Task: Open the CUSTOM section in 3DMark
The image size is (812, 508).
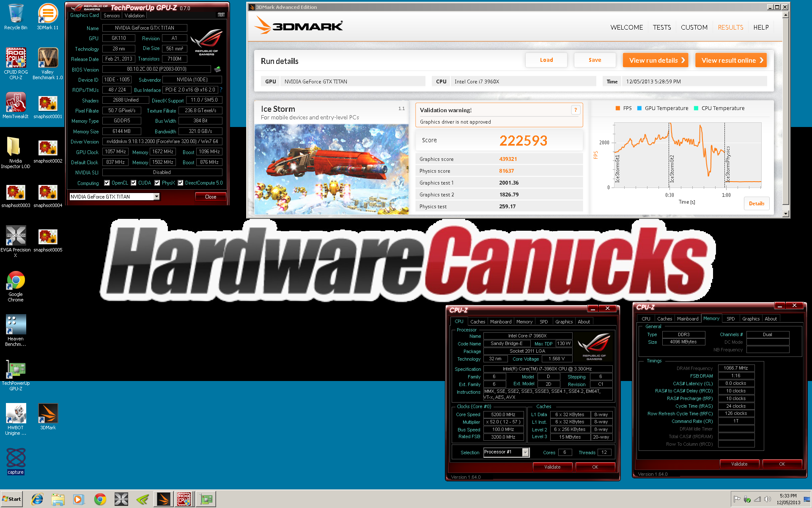Action: click(694, 28)
